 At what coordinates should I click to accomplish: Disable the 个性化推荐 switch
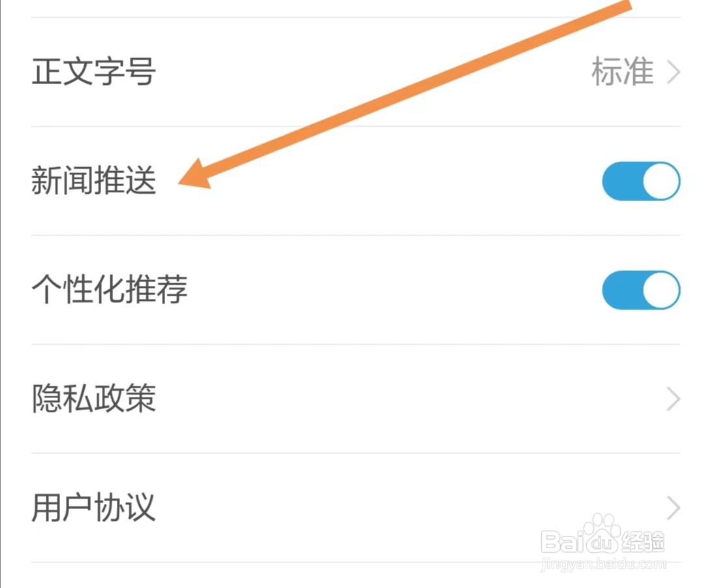tap(641, 290)
